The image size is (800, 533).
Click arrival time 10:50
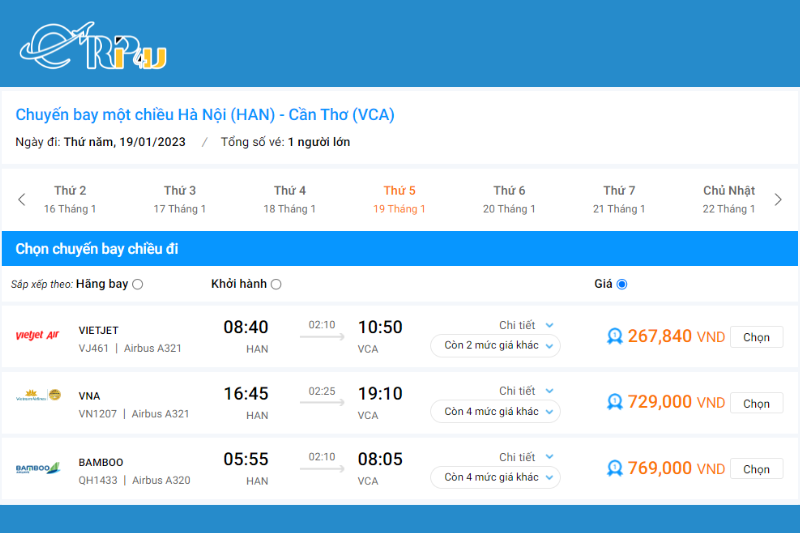click(x=380, y=327)
